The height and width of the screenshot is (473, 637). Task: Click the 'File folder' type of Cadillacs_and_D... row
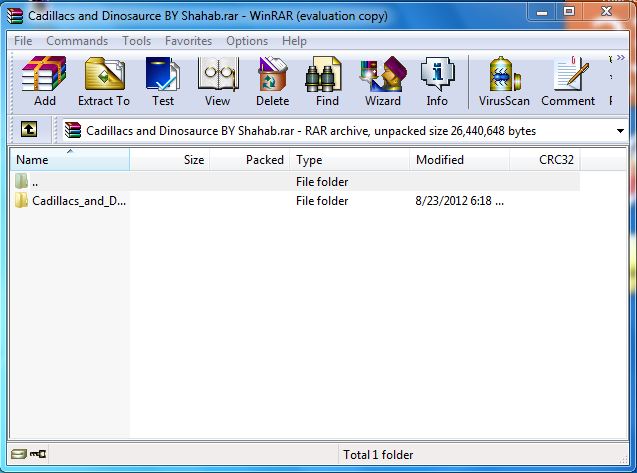click(x=322, y=201)
